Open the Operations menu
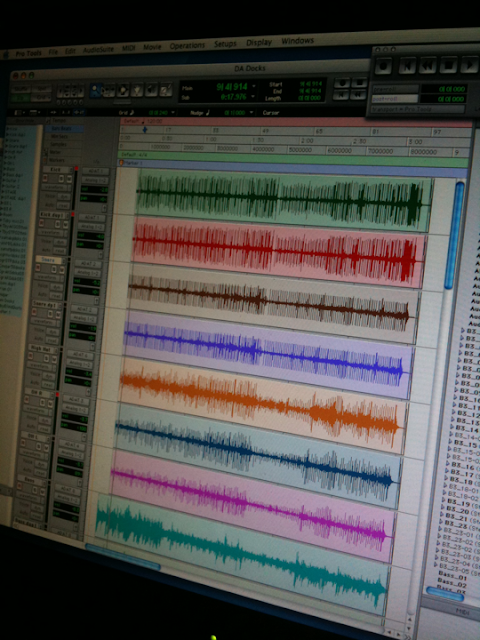The image size is (480, 640). (187, 45)
